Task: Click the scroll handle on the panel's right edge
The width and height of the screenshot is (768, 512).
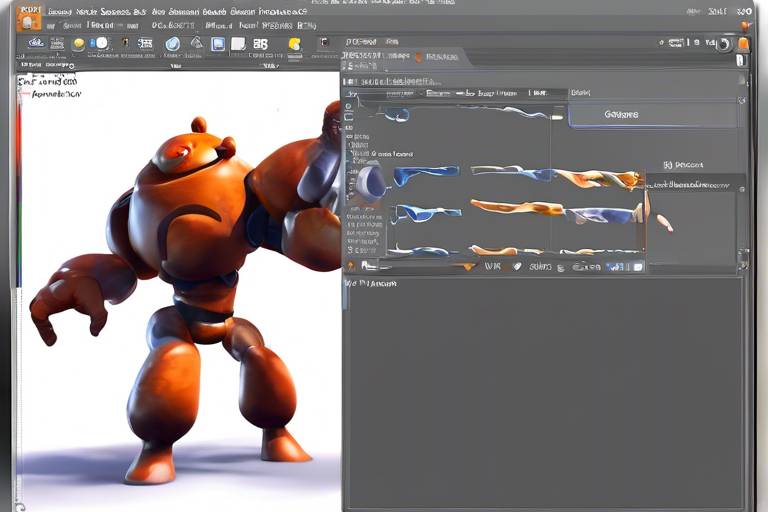Action: [x=744, y=259]
